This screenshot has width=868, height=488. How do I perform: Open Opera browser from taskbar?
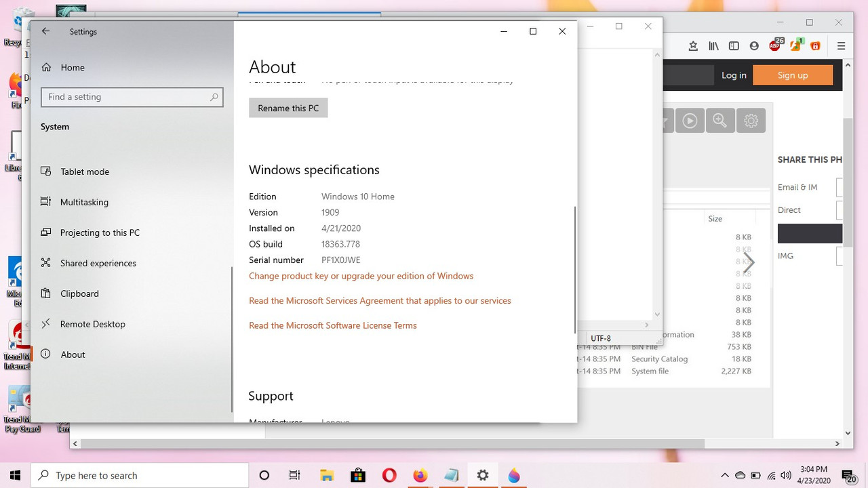point(389,475)
